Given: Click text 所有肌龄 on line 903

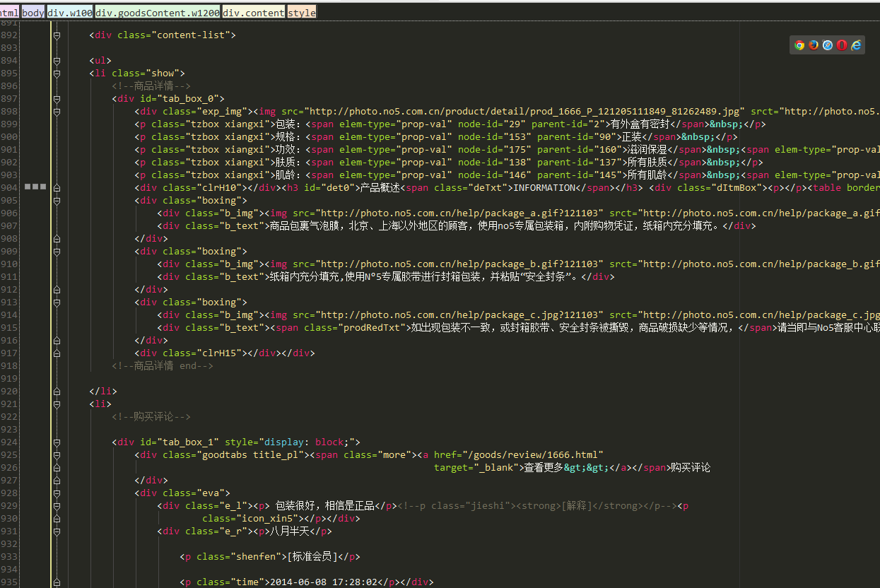Looking at the screenshot, I should (x=647, y=175).
